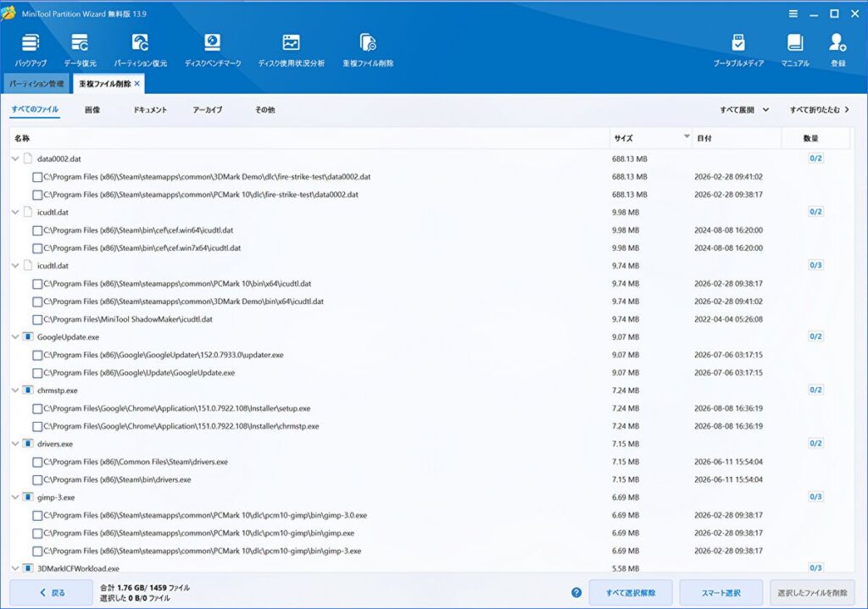Sort by 名称 column header

[x=309, y=138]
